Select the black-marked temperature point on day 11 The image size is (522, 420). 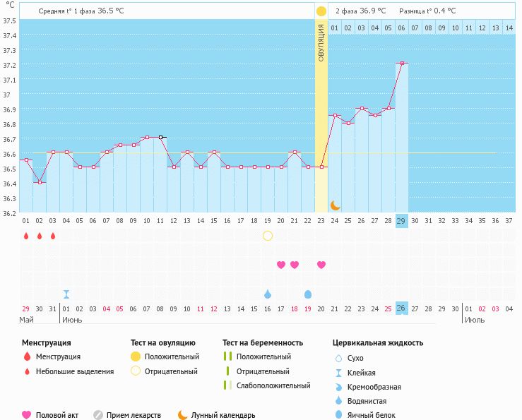pos(161,137)
